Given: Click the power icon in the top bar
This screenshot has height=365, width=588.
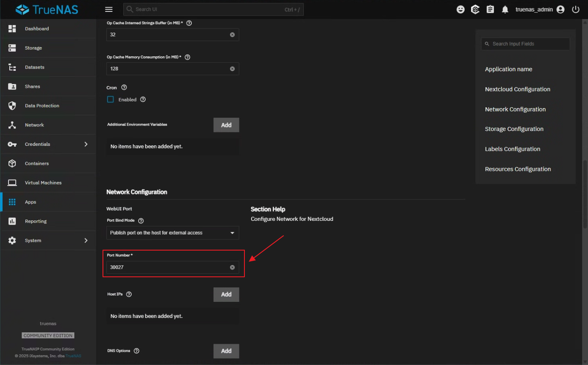Looking at the screenshot, I should point(575,9).
